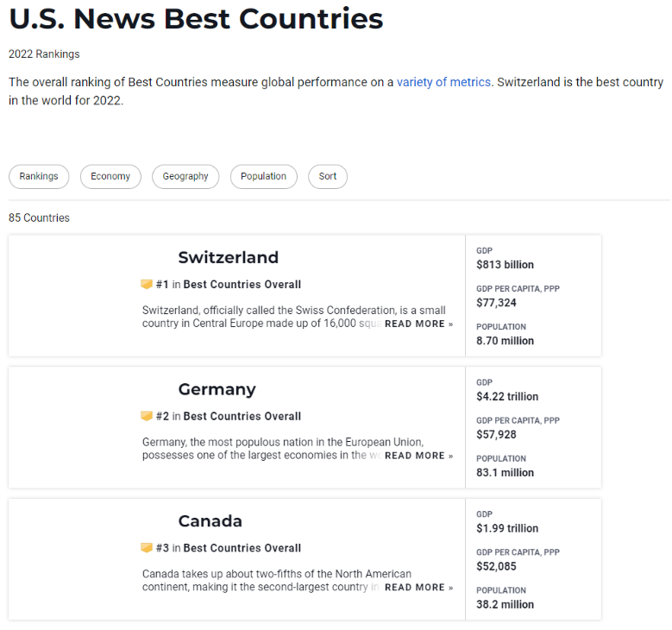Screen dimensions: 672x630
Task: Click Germany GDP per capita $57,928
Action: (x=496, y=434)
